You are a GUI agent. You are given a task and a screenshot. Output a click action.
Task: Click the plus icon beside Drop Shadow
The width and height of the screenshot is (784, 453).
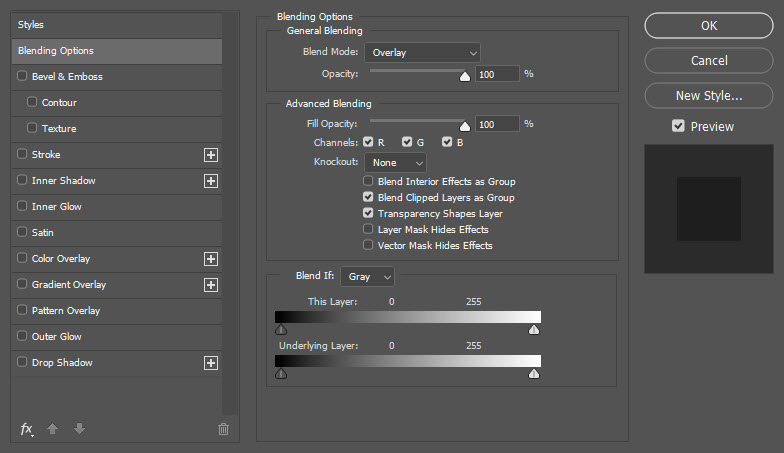pos(210,363)
